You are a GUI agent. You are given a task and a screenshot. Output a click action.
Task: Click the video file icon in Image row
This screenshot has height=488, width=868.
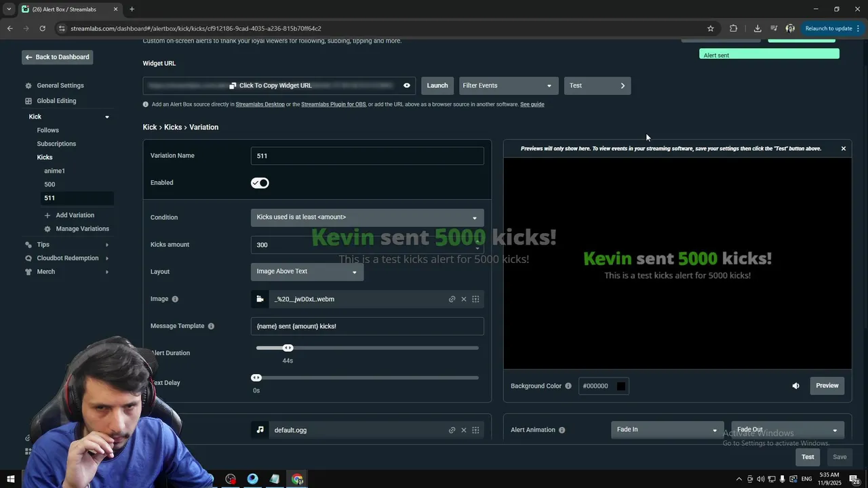pos(260,299)
